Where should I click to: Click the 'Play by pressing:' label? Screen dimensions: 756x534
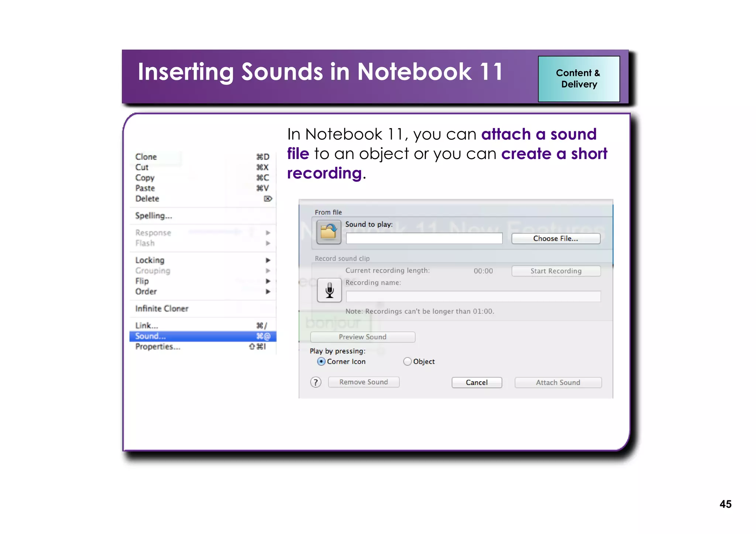(x=337, y=351)
